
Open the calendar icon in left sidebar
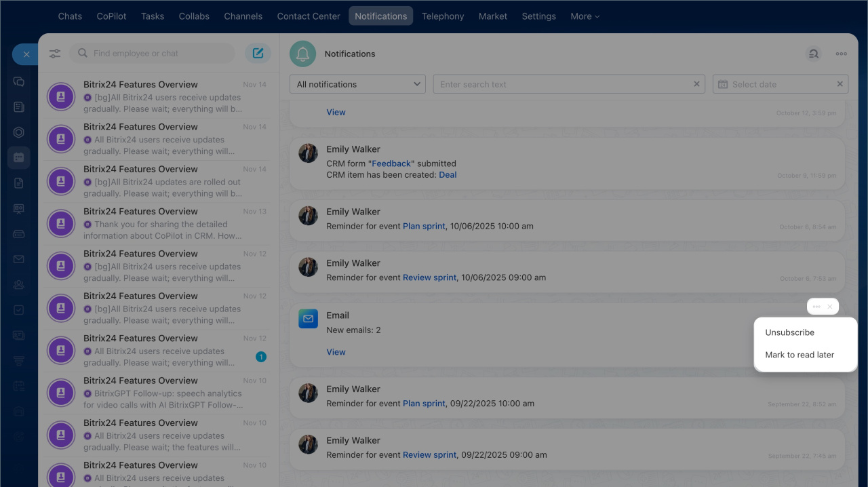(x=19, y=157)
